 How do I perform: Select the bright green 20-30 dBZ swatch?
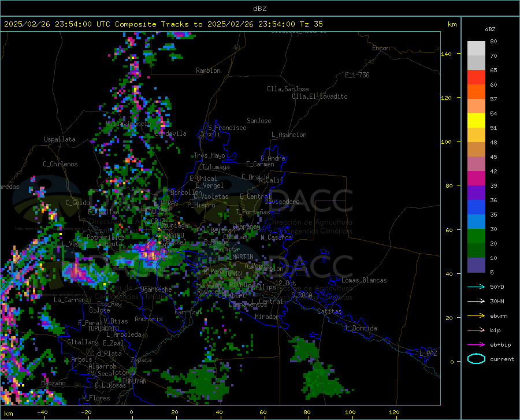476,236
